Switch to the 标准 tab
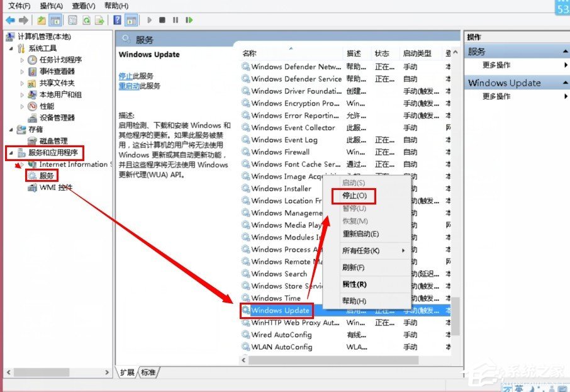 [148, 372]
